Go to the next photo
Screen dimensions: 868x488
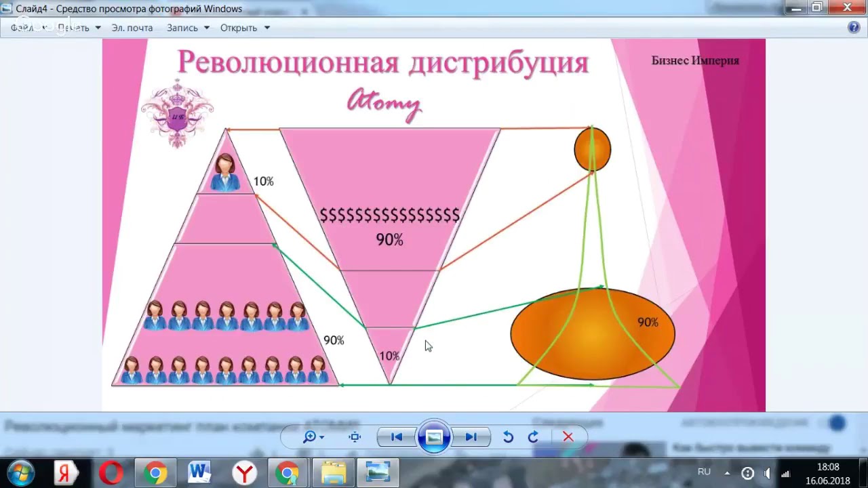coord(471,437)
